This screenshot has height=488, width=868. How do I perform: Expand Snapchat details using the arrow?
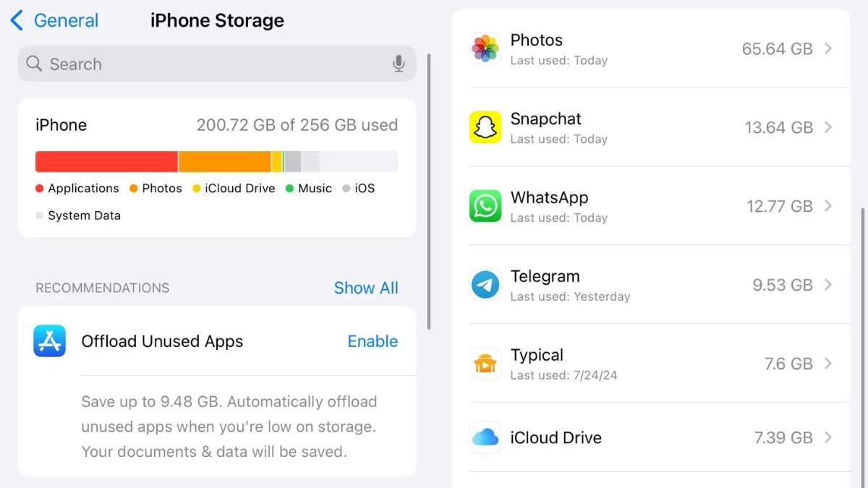tap(827, 127)
